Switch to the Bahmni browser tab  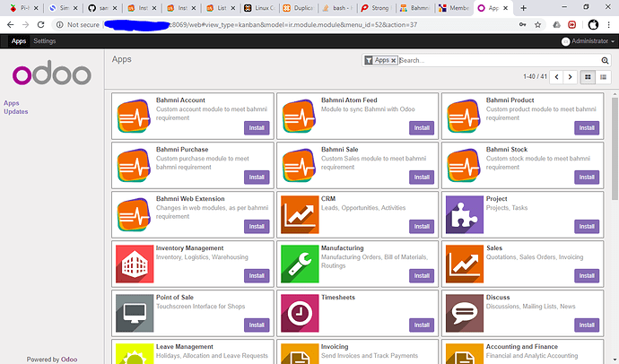pyautogui.click(x=414, y=8)
